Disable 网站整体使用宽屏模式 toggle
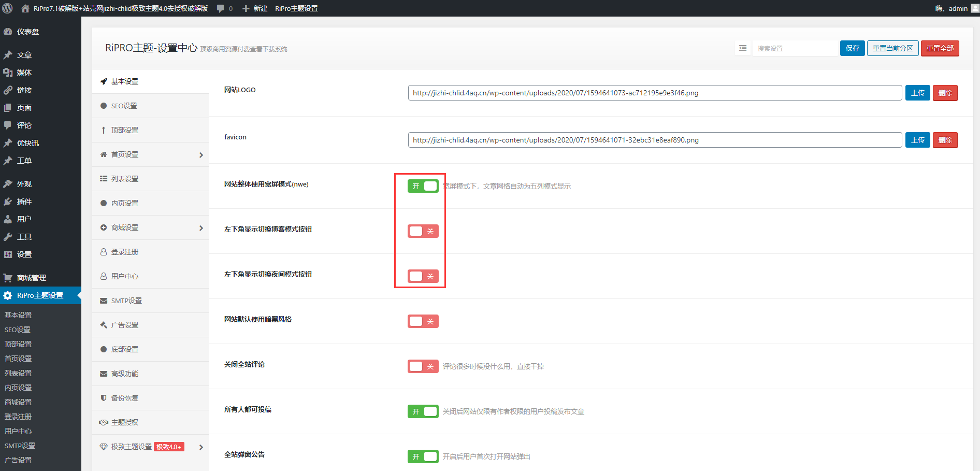Viewport: 980px width, 471px height. tap(423, 185)
